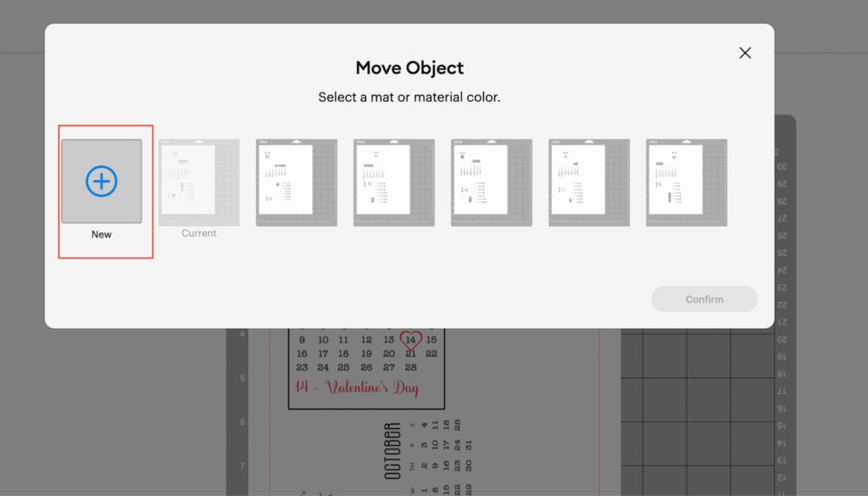Select the second-to-last mat thumbnail
Image resolution: width=868 pixels, height=496 pixels.
[x=589, y=182]
